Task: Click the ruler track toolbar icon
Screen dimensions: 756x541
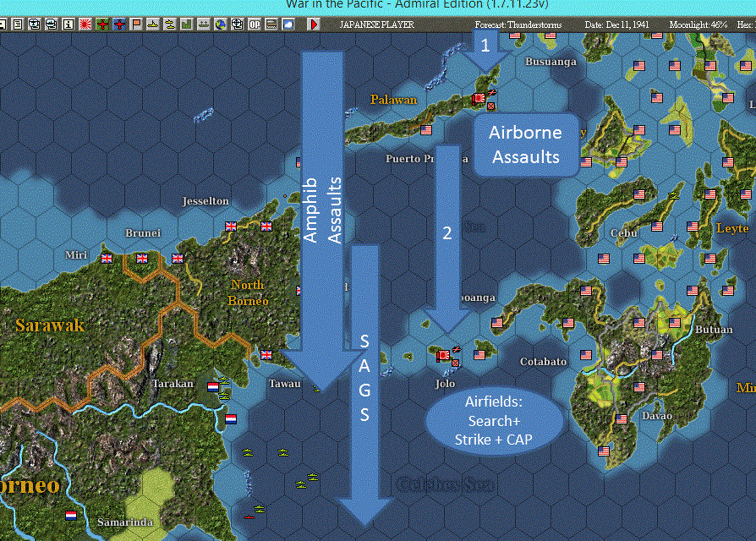Action: coord(271,24)
